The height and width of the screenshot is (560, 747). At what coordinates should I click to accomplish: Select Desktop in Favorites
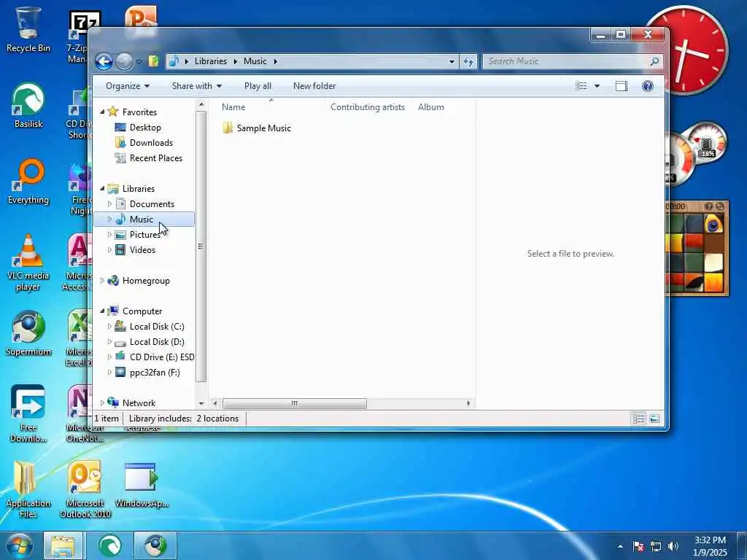pyautogui.click(x=145, y=128)
